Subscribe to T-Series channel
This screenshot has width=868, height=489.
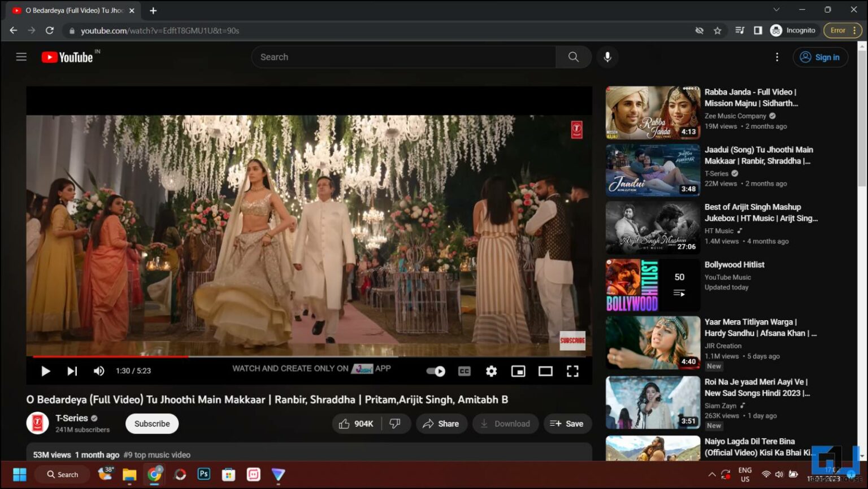[151, 423]
